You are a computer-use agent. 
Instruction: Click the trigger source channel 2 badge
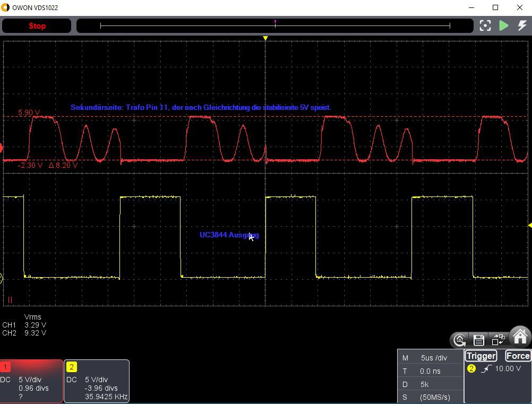coord(471,368)
